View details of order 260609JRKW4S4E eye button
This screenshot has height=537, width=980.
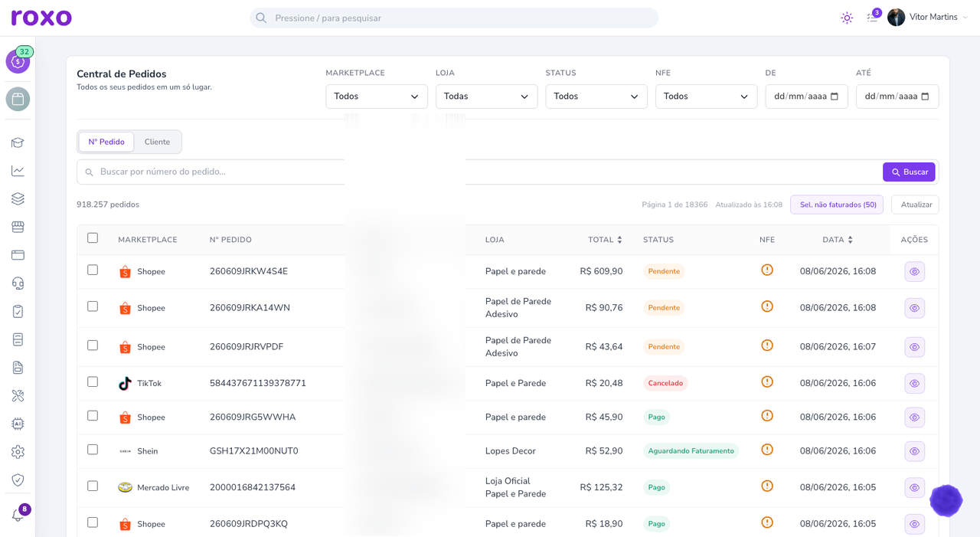[x=914, y=272]
